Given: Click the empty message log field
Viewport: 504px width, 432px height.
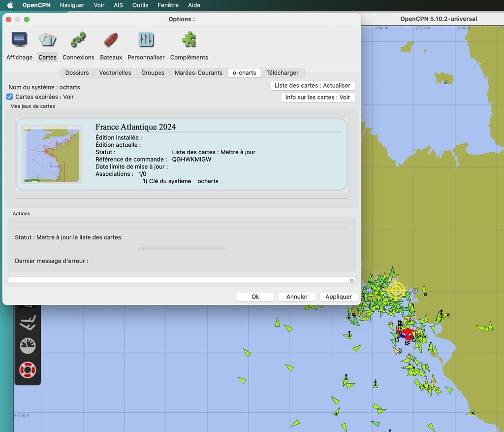Looking at the screenshot, I should (178, 280).
